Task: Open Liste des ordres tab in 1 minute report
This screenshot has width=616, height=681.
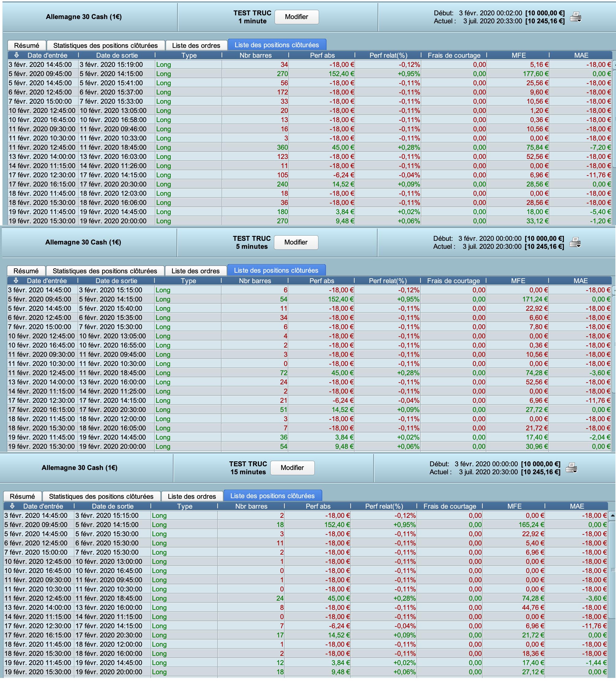Action: pos(196,45)
